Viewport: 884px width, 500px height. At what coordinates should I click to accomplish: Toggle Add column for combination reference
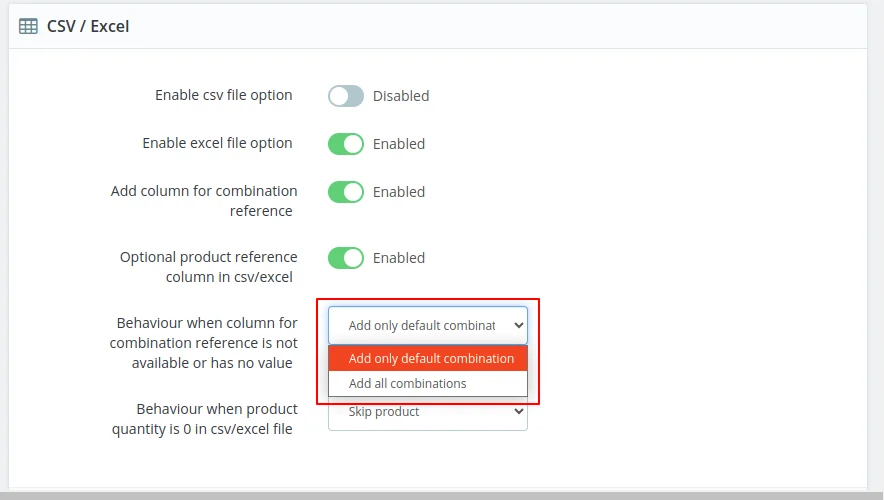pos(346,192)
